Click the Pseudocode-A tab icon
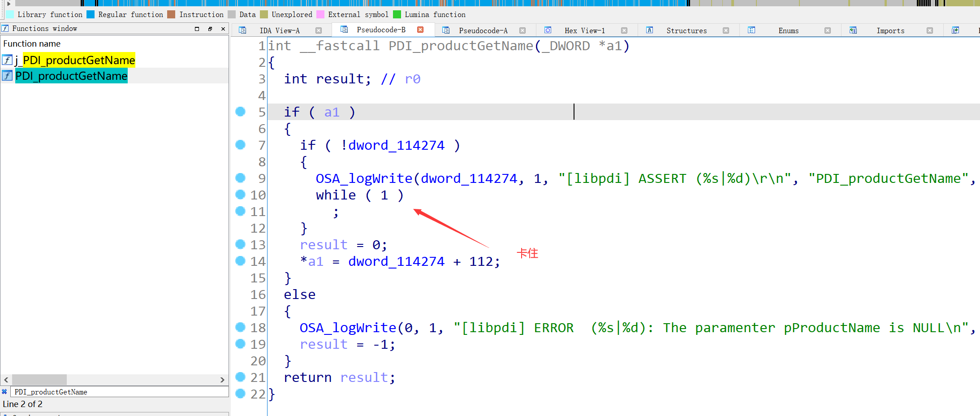The height and width of the screenshot is (416, 980). pos(446,30)
